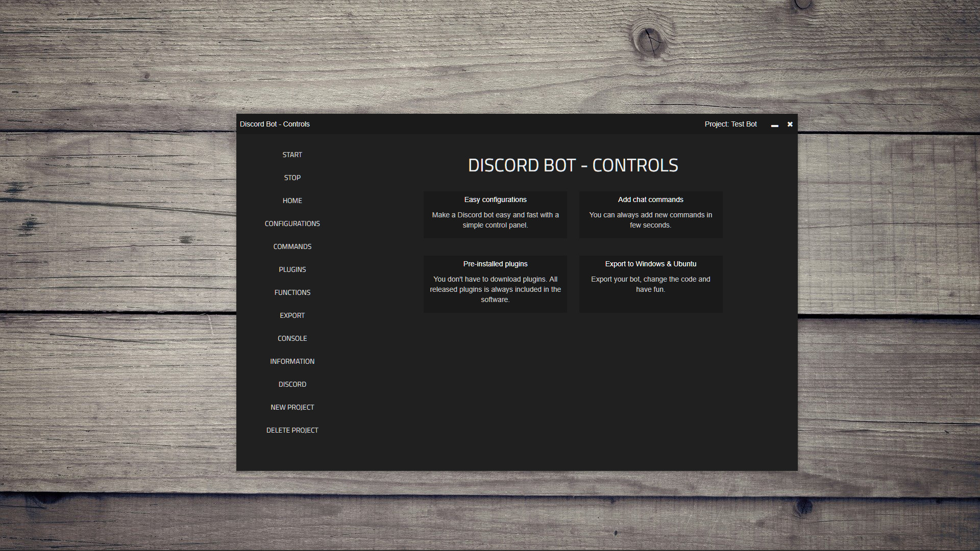Click the Project: Test Bot label
The image size is (980, 551).
tap(730, 124)
